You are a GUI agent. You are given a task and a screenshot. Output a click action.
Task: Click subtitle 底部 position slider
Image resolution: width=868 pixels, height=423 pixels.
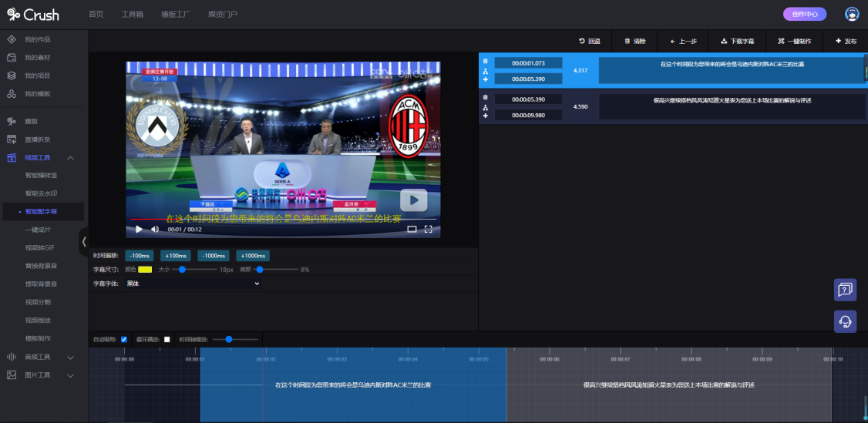(276, 270)
